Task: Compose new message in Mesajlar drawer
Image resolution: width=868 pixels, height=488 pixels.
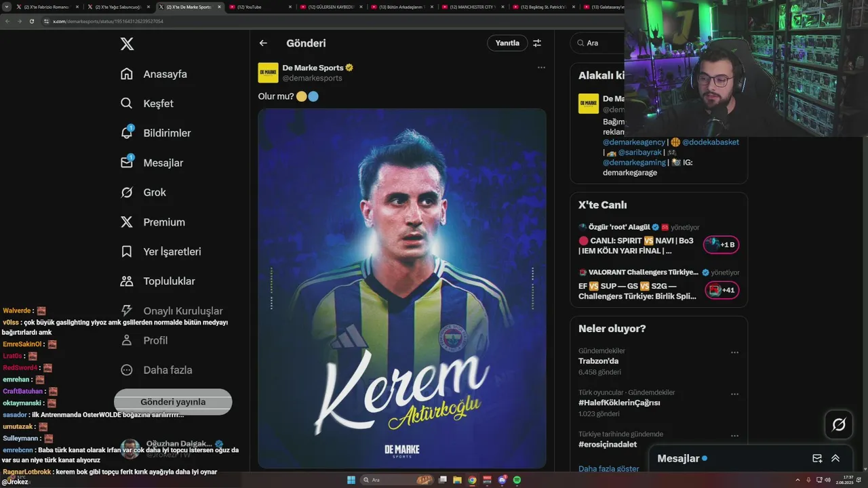Action: (x=817, y=459)
